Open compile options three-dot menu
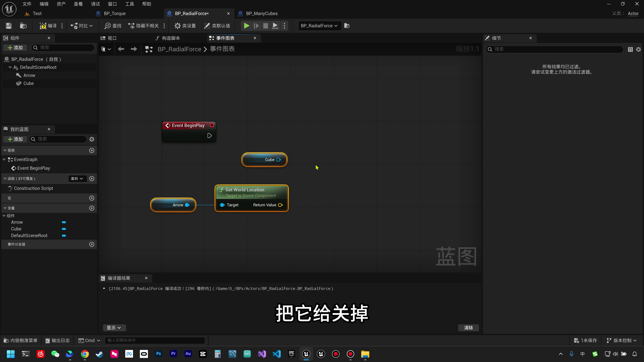The width and height of the screenshot is (644, 362). click(x=62, y=26)
